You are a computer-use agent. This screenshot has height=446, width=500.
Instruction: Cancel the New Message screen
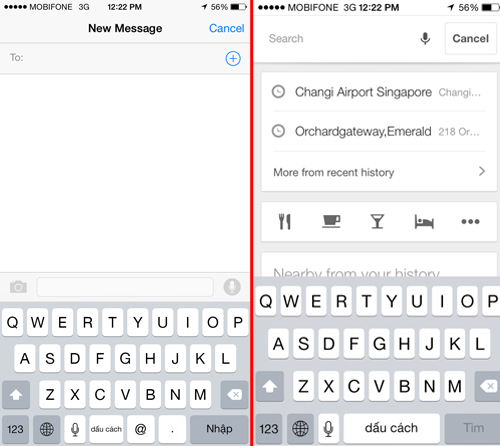[226, 28]
